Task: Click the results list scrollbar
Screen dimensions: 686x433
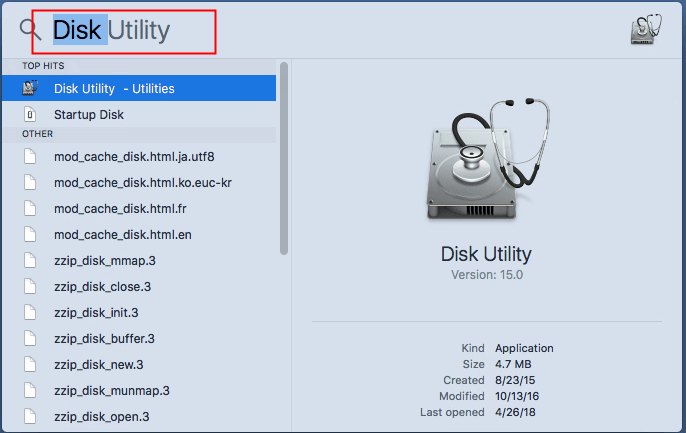Action: 284,158
